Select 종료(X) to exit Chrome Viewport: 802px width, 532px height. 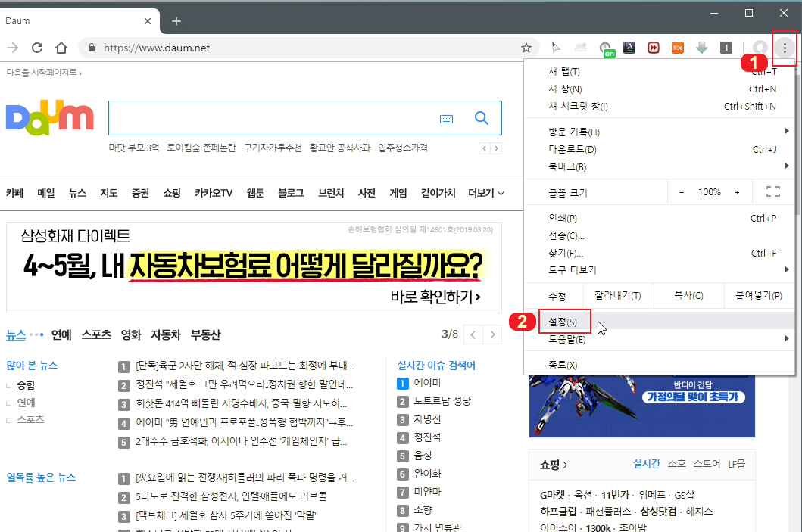coord(660,365)
